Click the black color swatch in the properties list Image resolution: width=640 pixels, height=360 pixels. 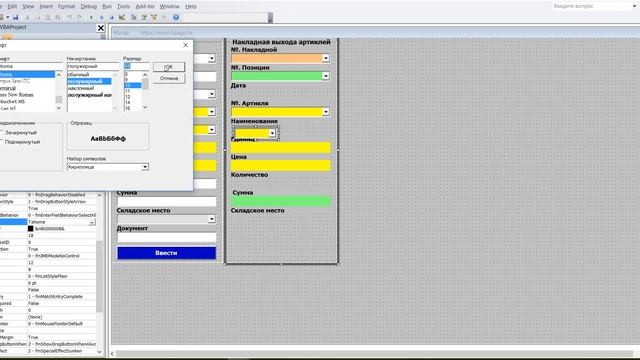click(x=31, y=229)
